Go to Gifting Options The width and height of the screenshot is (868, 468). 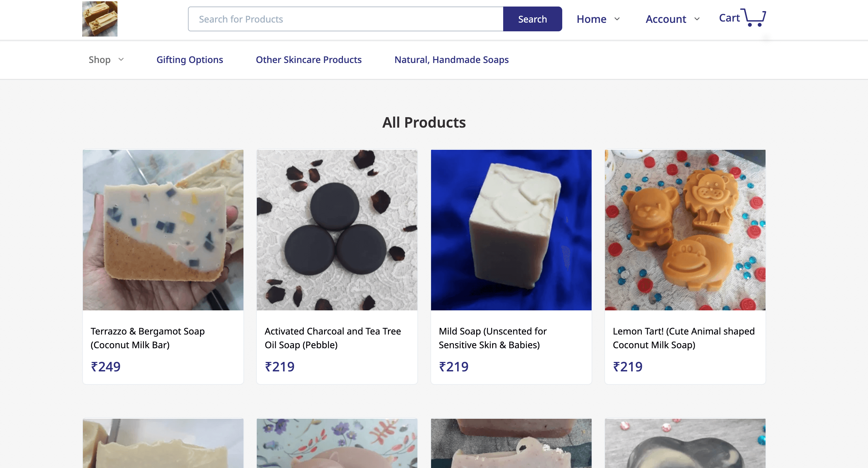pyautogui.click(x=189, y=60)
